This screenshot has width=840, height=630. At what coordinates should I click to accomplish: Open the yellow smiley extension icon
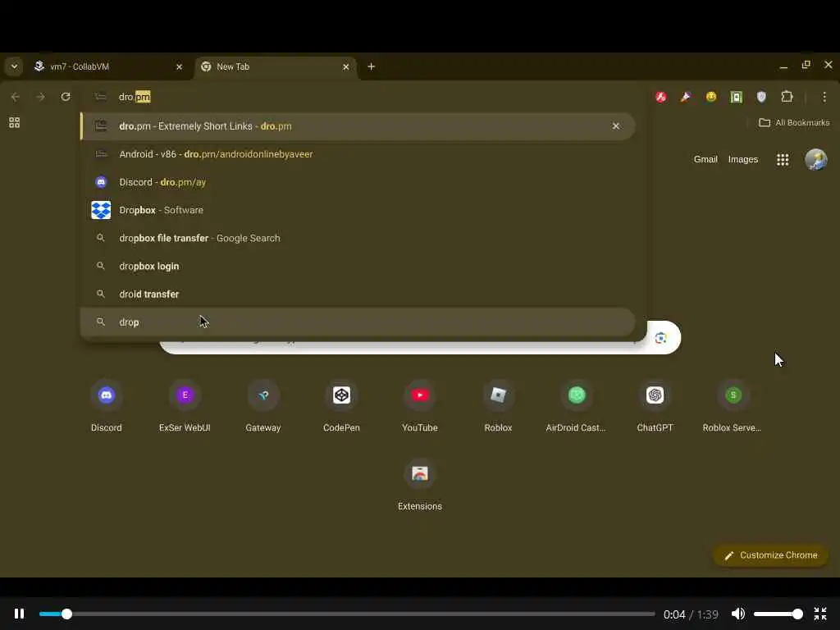pos(711,97)
